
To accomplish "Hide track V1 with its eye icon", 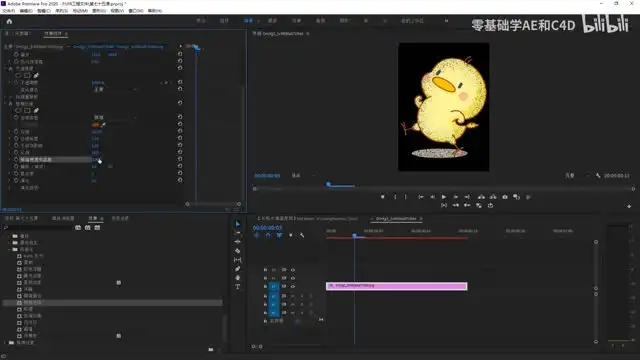I will coord(293,287).
